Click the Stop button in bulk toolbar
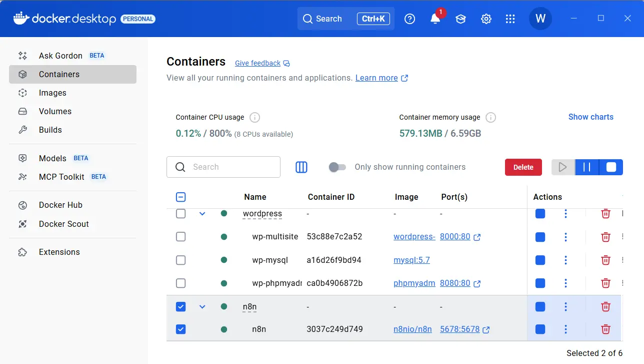This screenshot has height=364, width=644. click(611, 167)
